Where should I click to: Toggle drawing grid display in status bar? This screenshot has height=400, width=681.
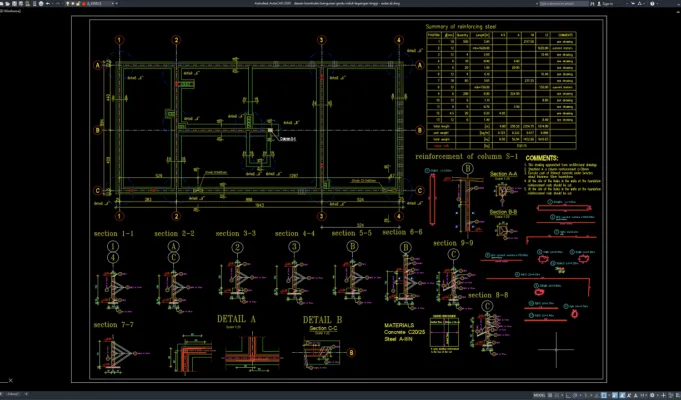[550, 395]
